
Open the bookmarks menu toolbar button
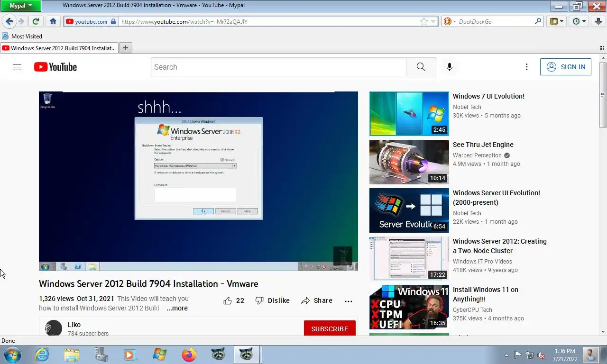coord(557,21)
